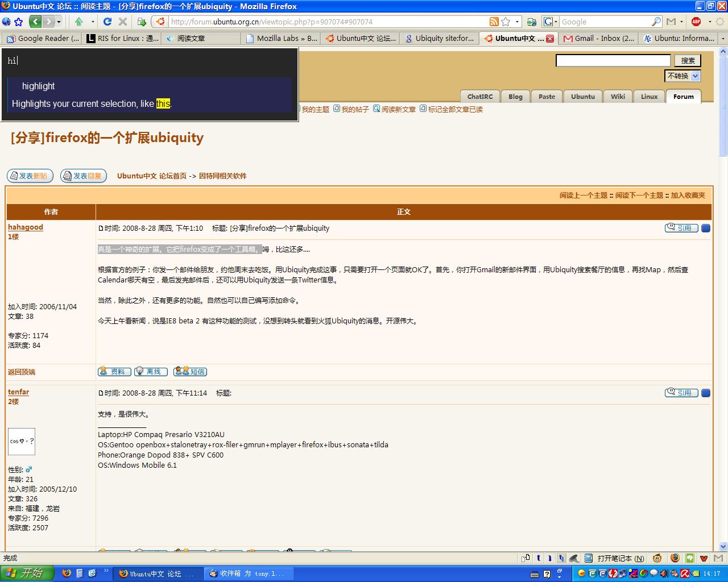Viewport: 728px width, 582px height.
Task: Click the 加入收藏夹 link
Action: point(688,196)
